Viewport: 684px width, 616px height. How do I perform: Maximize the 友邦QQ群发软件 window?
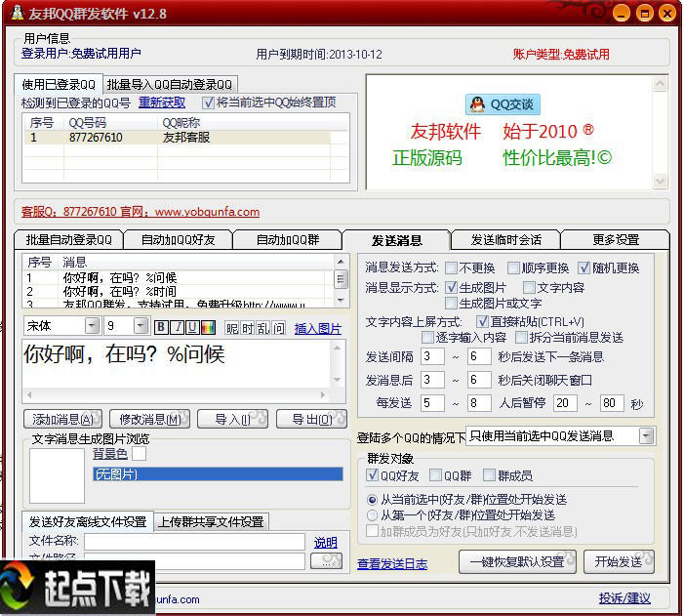click(644, 14)
